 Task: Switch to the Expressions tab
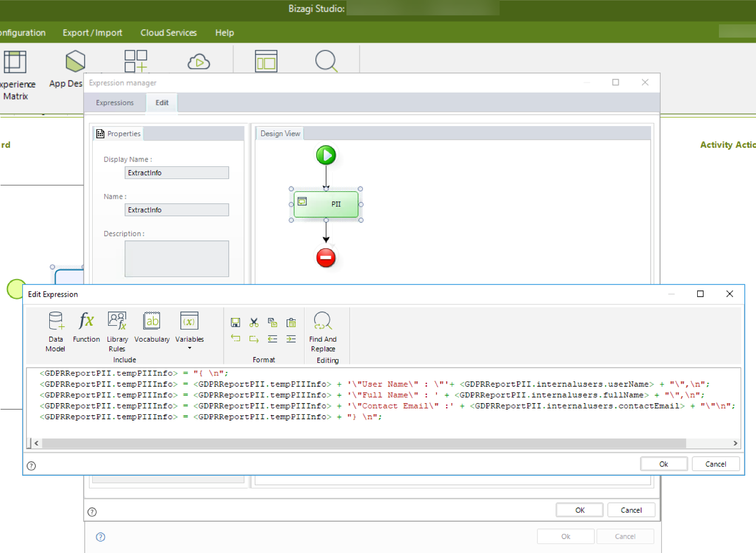pos(115,103)
